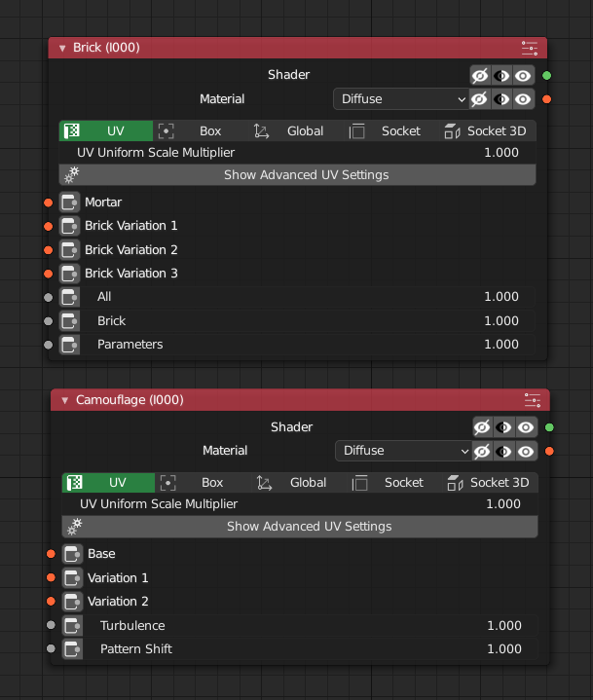Click the Brick Variation 2 slot icon
593x700 pixels.
click(x=70, y=249)
